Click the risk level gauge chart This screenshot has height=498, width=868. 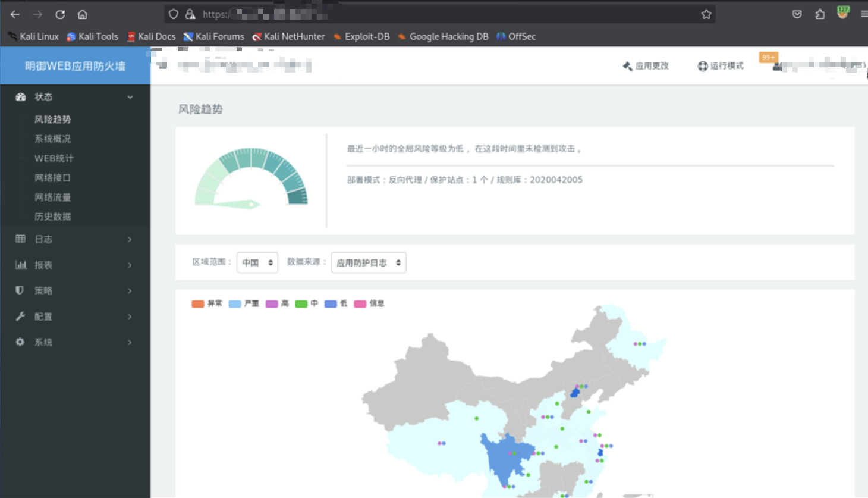click(251, 178)
